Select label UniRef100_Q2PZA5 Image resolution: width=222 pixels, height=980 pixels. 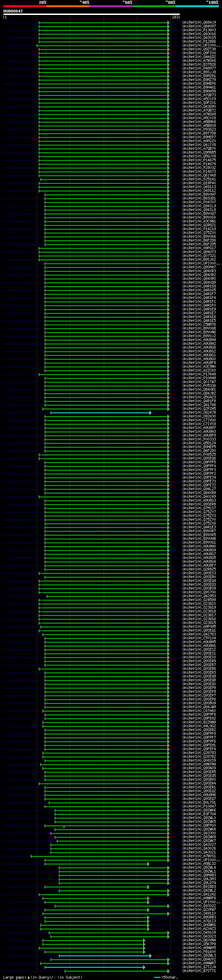[199, 409]
